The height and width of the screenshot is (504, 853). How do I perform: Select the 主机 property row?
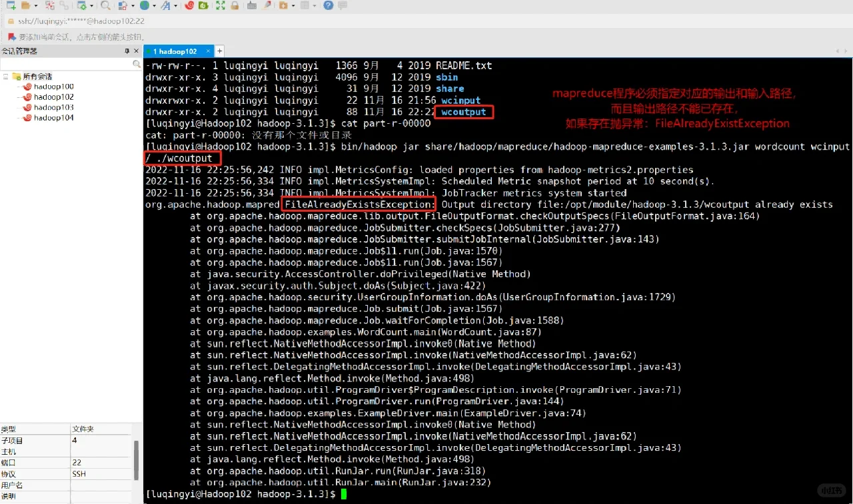[x=66, y=451]
